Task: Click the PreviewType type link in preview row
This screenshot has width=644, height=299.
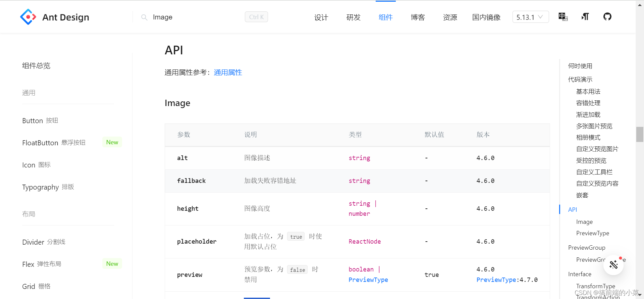Action: coord(368,280)
